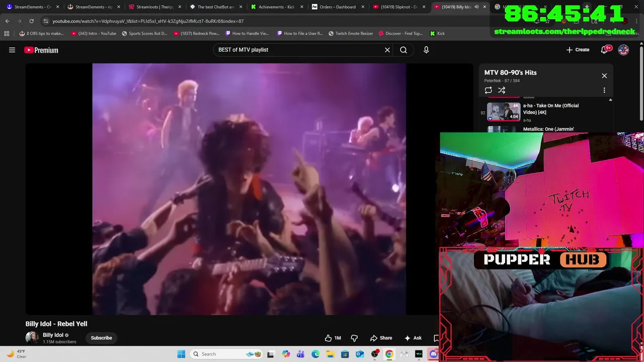Open How to File a User R... bookmark
This screenshot has height=362, width=644.
(300, 33)
